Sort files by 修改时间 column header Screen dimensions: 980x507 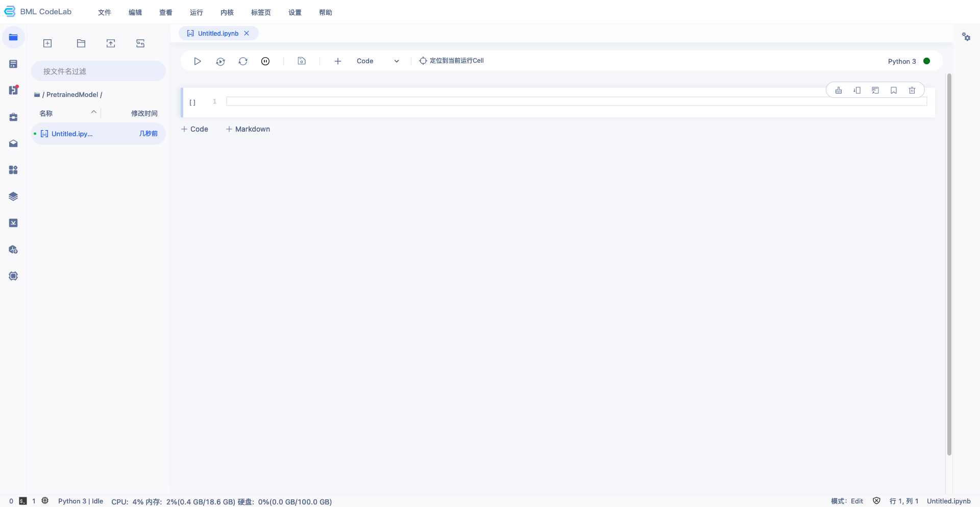(144, 113)
